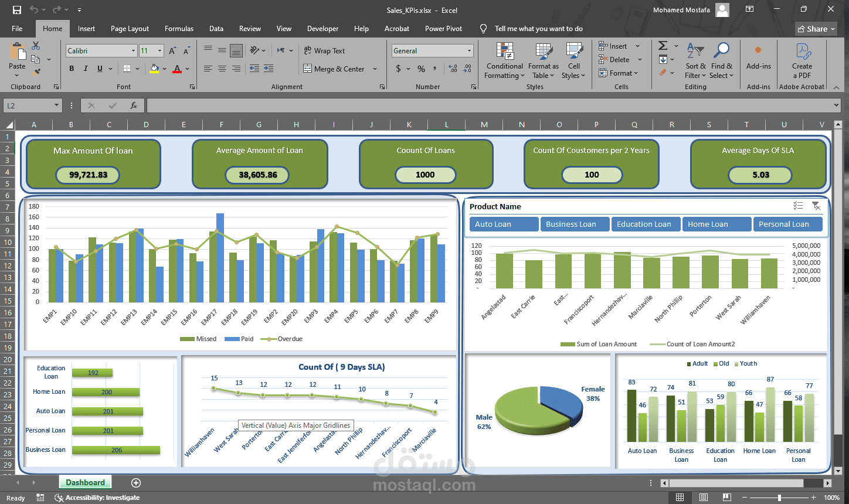Click the AutoSum sigma icon
This screenshot has height=504, width=849.
pyautogui.click(x=663, y=46)
